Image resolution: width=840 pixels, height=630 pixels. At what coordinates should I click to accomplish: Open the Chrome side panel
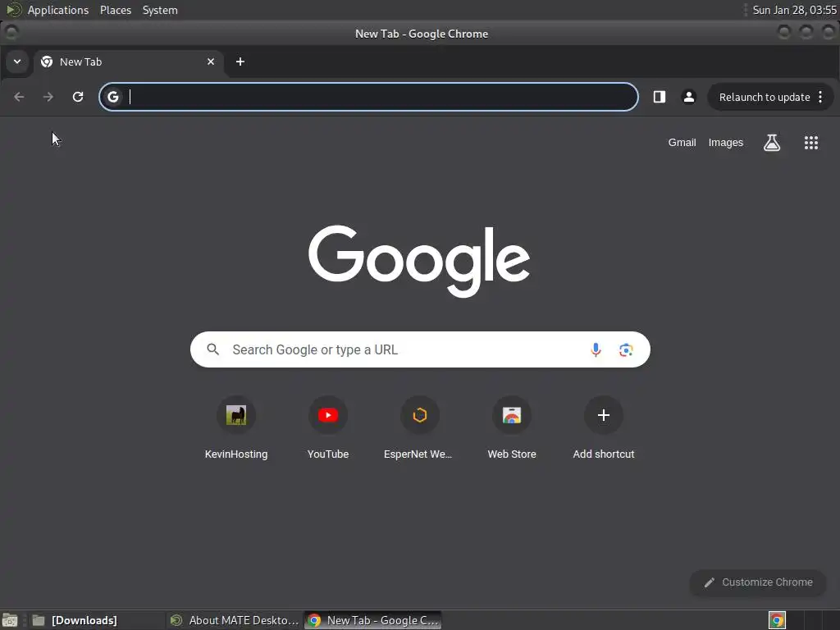click(x=660, y=97)
